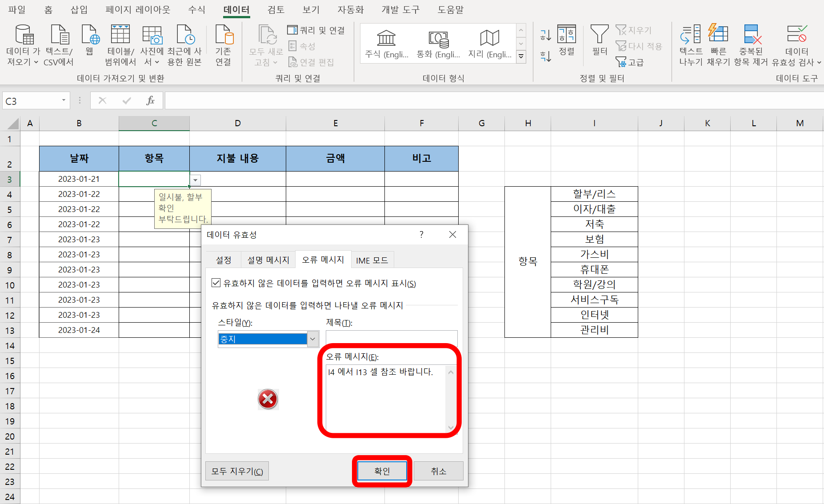Open the 개발 도구 ribbon tab

[400, 10]
